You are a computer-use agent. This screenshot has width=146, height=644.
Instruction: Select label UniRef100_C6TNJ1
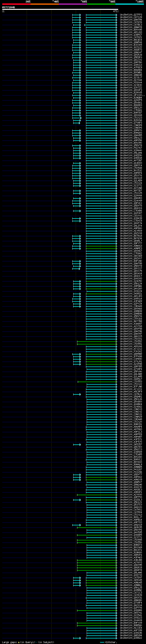point(131,394)
